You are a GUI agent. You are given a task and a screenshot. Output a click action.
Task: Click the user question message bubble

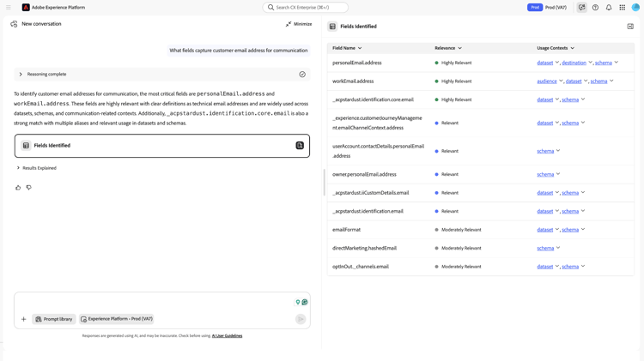pyautogui.click(x=239, y=51)
